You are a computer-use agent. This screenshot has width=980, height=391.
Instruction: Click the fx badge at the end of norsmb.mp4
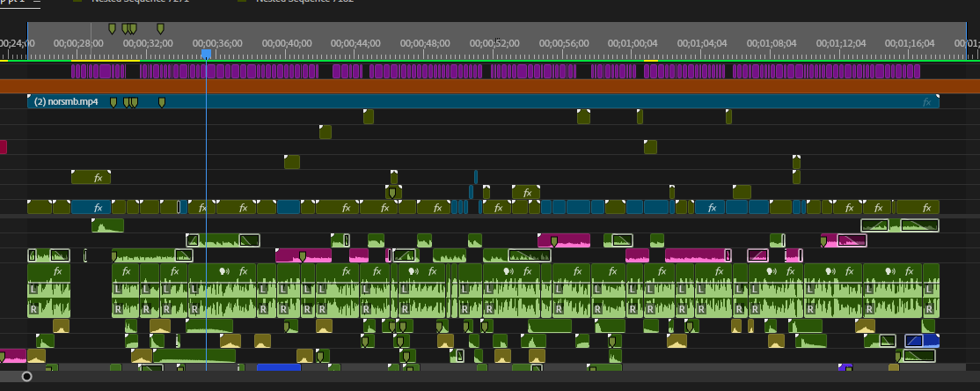927,102
